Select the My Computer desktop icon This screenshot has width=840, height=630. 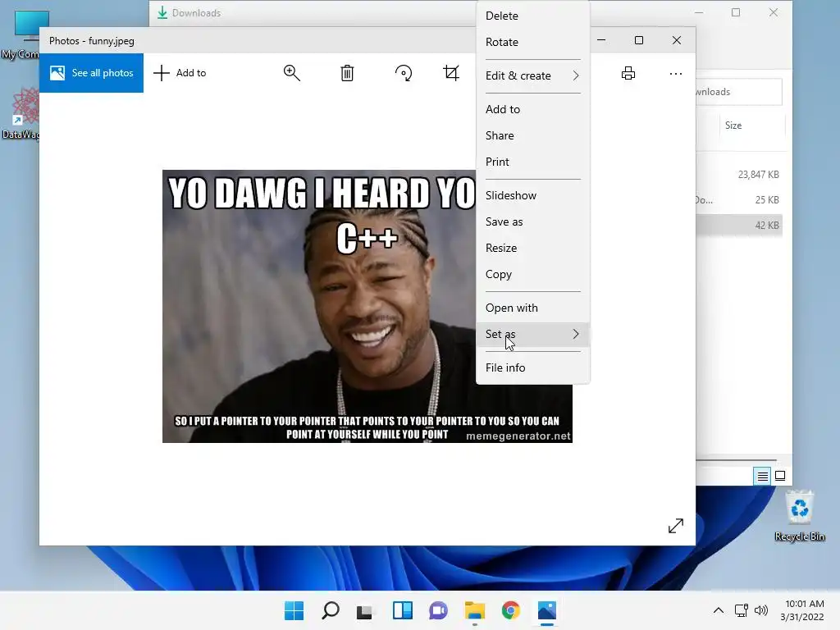[x=21, y=34]
